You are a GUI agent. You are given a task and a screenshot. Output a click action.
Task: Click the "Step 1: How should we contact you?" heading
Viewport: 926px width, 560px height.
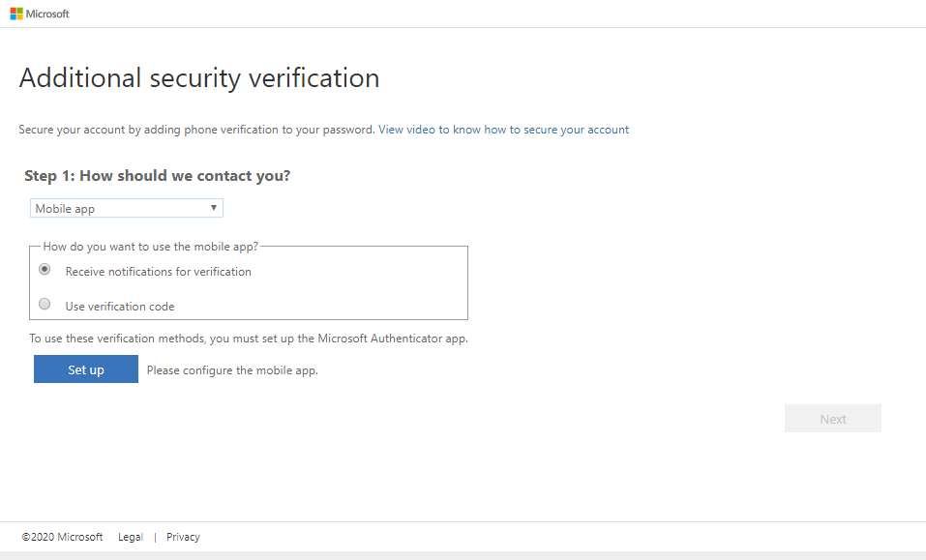point(158,176)
